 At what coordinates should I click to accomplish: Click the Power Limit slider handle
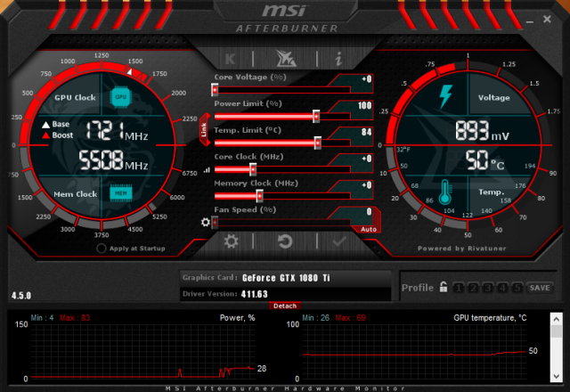pos(316,117)
